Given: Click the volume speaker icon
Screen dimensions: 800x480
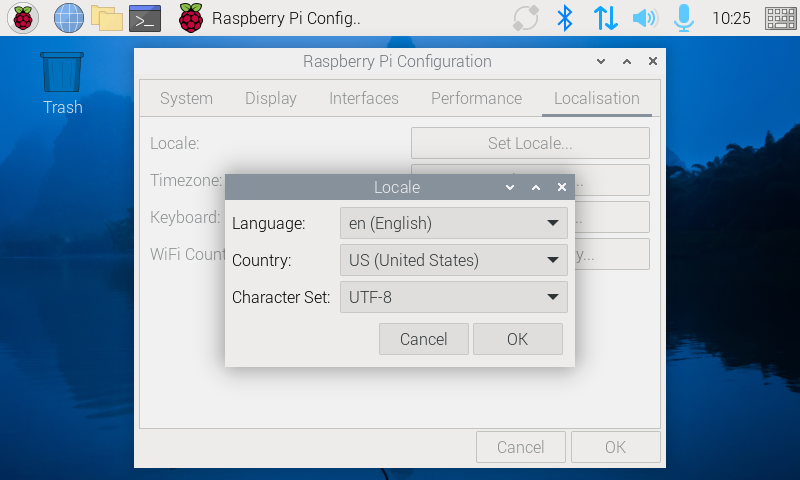Looking at the screenshot, I should 645,18.
